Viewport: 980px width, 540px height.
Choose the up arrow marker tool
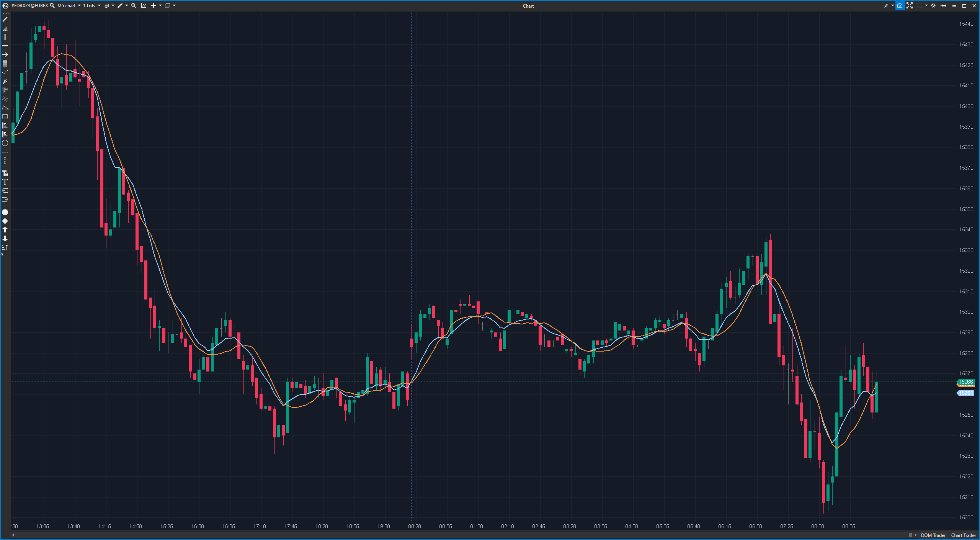point(5,230)
